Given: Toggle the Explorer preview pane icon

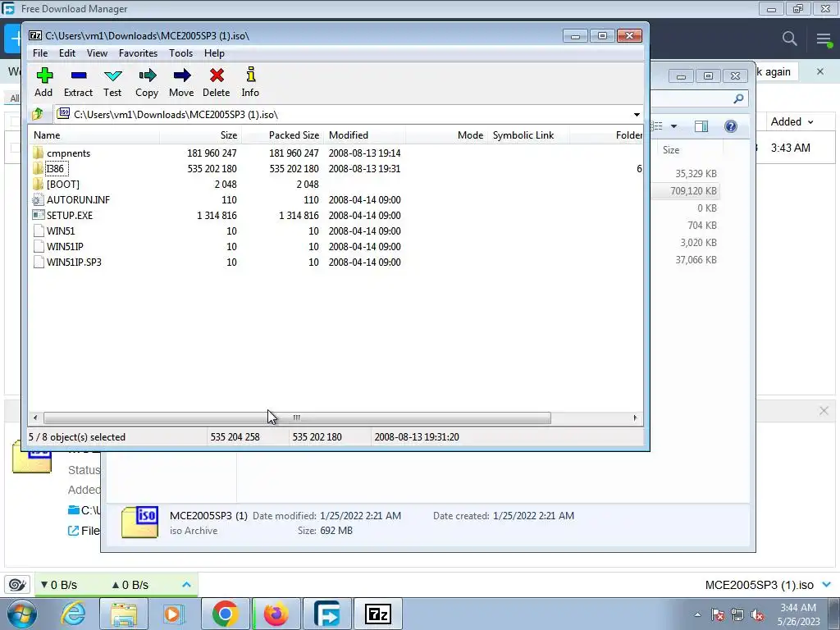Looking at the screenshot, I should click(x=701, y=126).
